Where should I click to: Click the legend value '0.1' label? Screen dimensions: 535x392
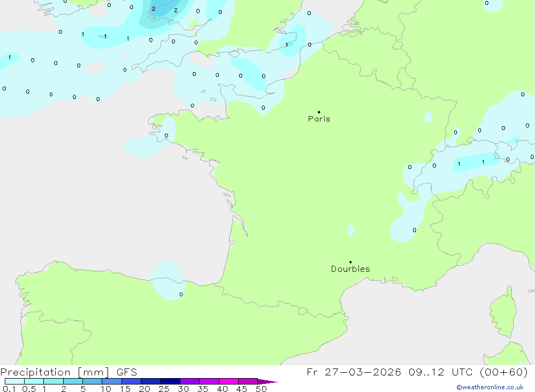pos(9,389)
